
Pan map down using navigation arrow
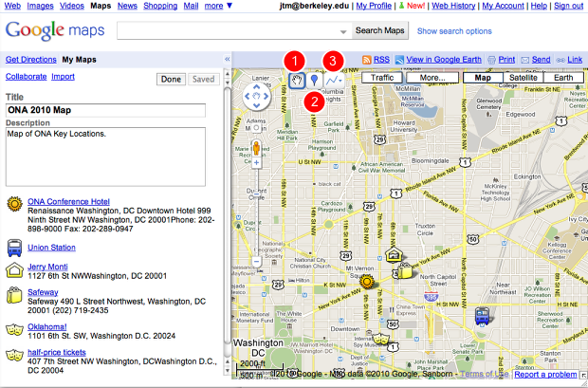[x=256, y=105]
